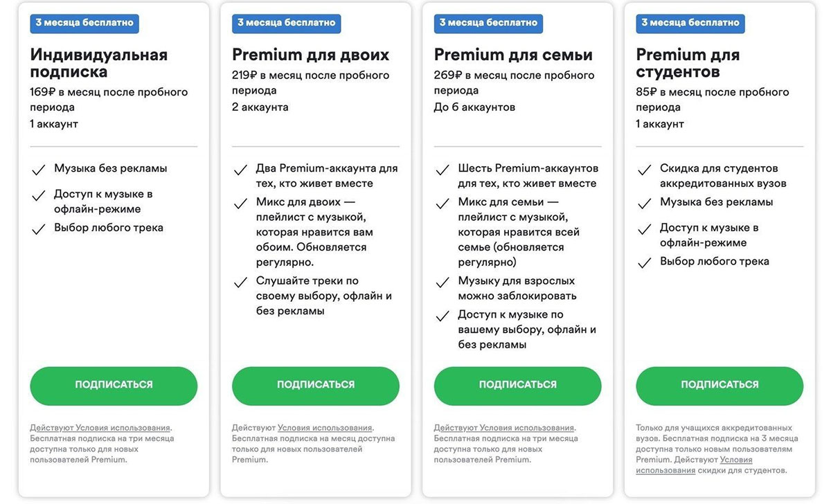
Task: Click checkmark next to 'Скидка для студентов' feature
Action: click(645, 170)
